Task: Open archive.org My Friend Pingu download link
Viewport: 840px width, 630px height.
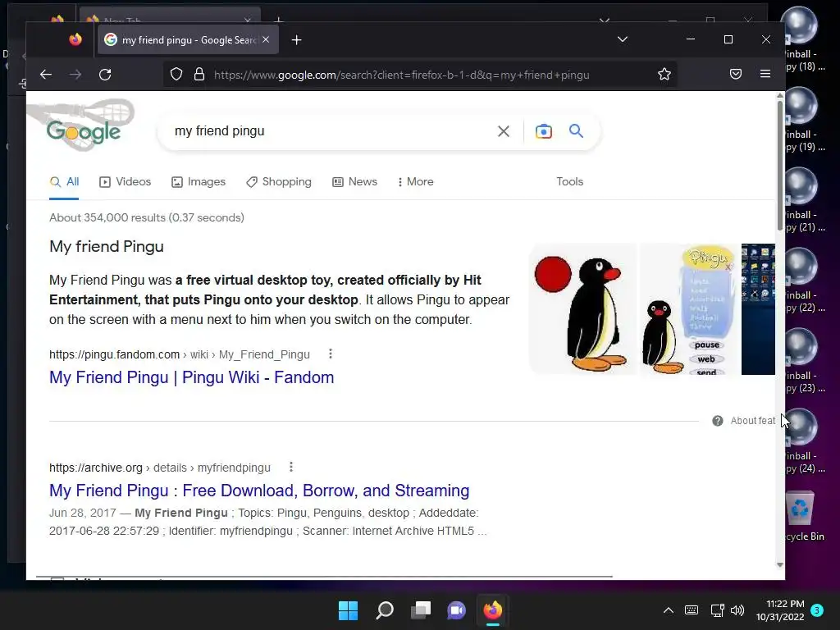Action: click(x=259, y=491)
